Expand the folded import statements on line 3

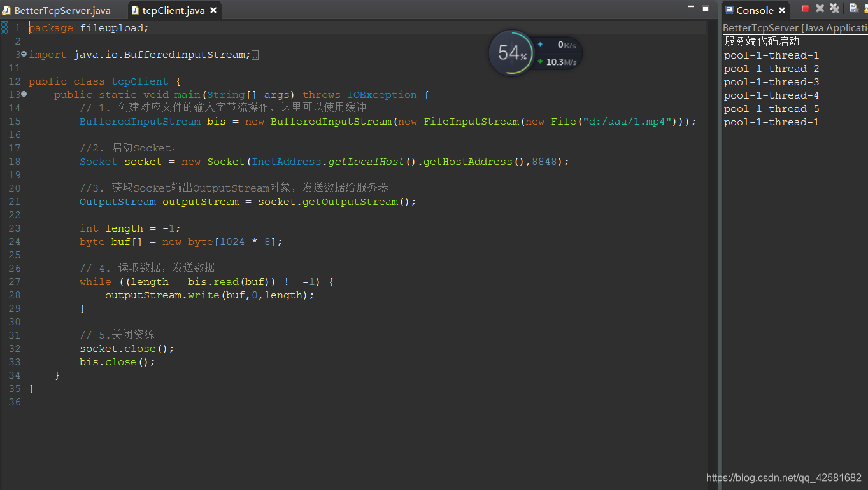[x=24, y=54]
